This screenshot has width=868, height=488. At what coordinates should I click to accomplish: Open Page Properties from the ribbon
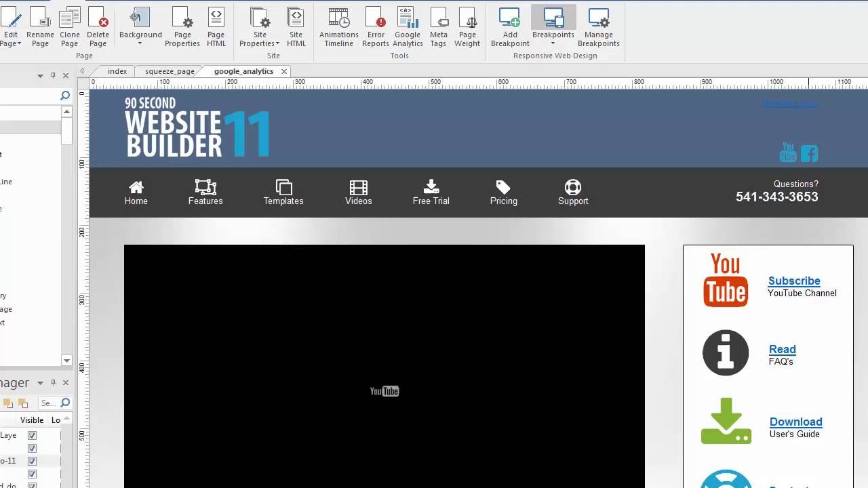(x=182, y=27)
